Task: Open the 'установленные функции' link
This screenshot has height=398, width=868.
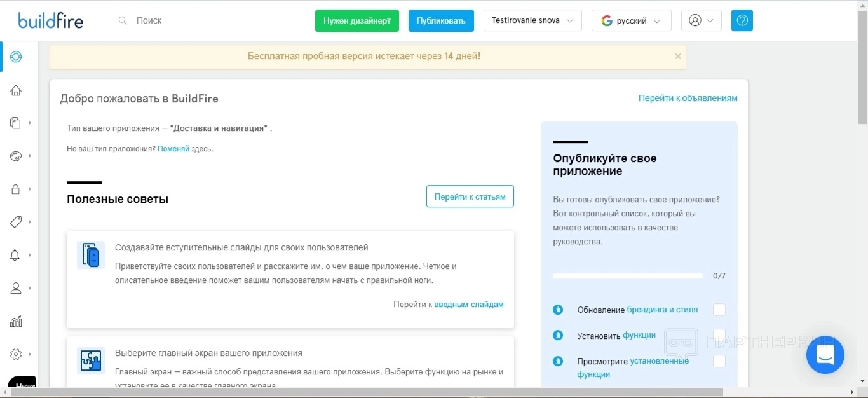Action: (633, 367)
